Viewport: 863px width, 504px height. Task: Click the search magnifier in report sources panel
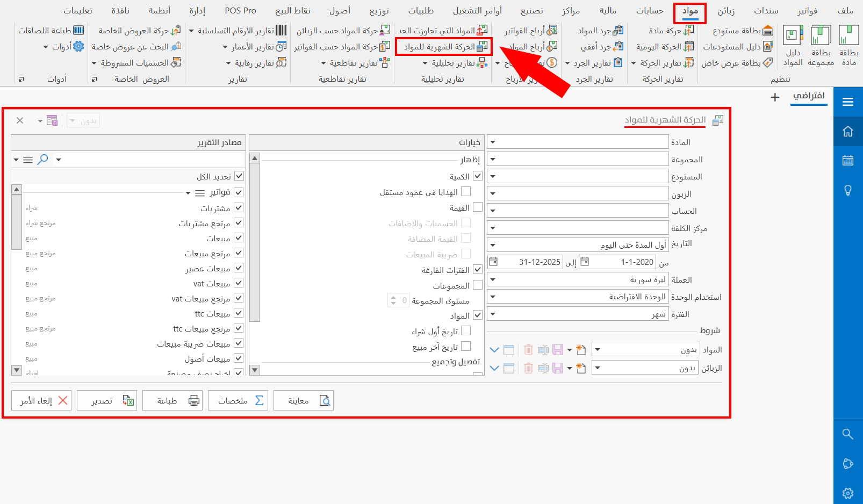(42, 159)
